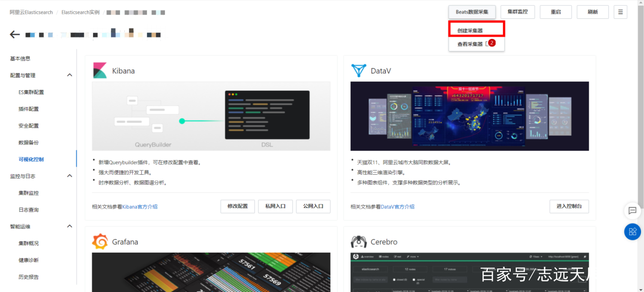Collapse the 智能运维 section
The image size is (644, 292).
(70, 226)
